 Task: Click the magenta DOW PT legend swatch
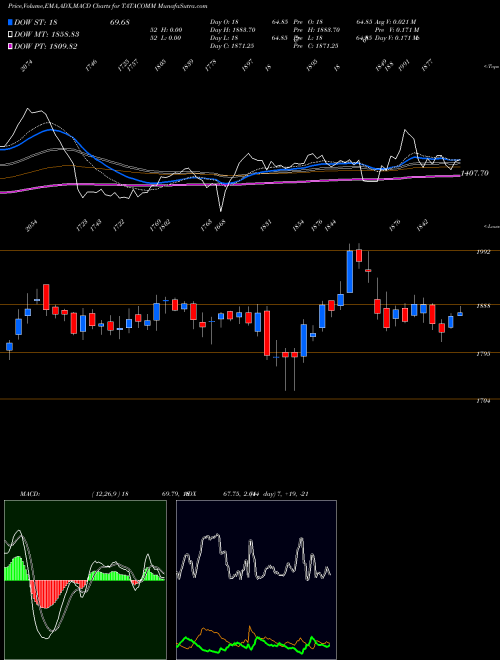10,47
